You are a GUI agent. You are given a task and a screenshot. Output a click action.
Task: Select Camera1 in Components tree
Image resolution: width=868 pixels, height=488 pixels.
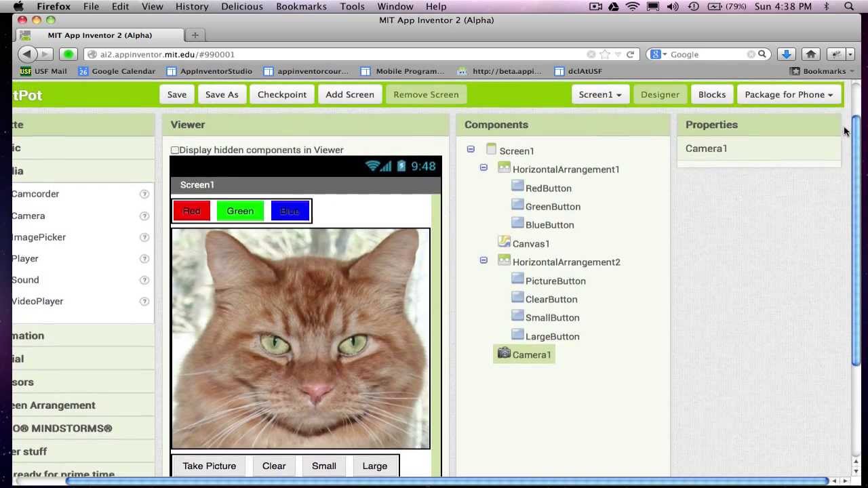[524, 354]
